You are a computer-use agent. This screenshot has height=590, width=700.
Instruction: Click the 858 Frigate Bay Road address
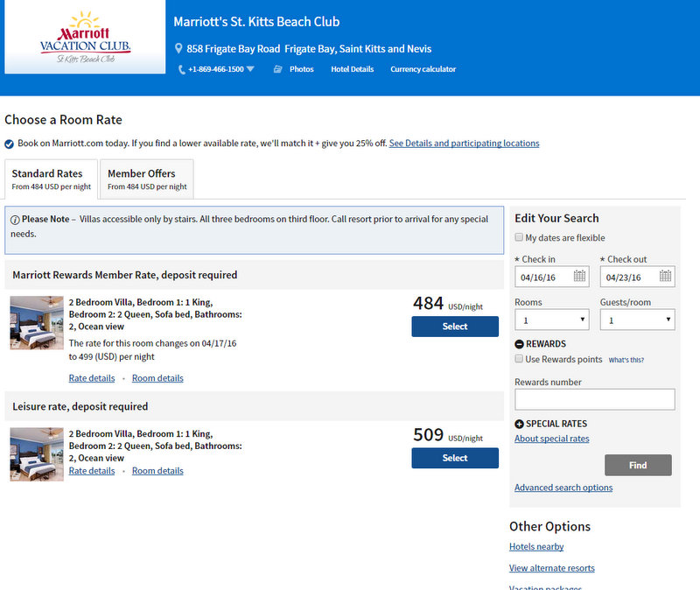(309, 49)
